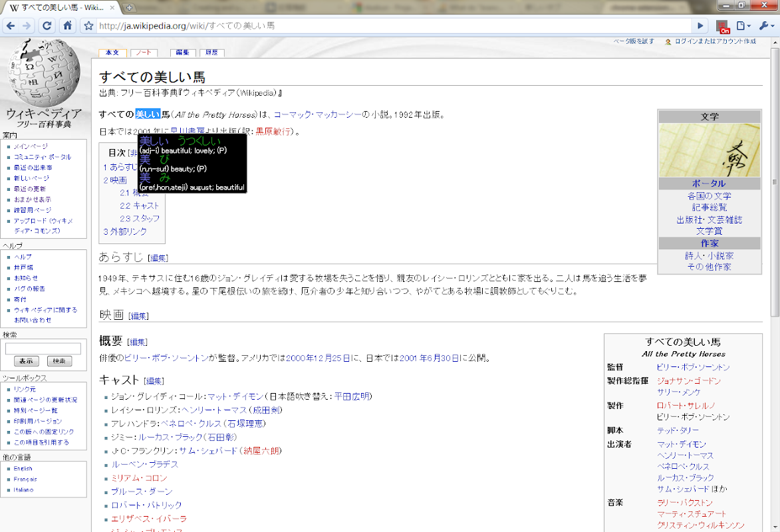Open the wrench menu dropdown arrow
780x532 pixels.
coord(771,27)
